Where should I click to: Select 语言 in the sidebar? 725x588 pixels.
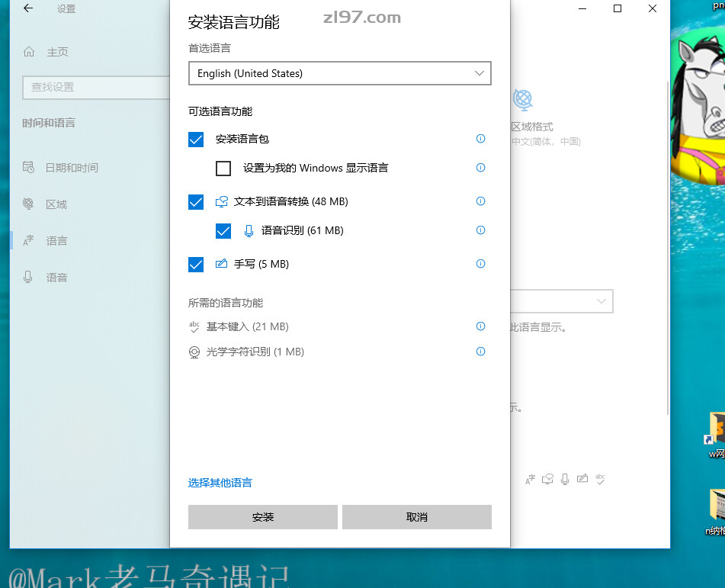pos(56,240)
